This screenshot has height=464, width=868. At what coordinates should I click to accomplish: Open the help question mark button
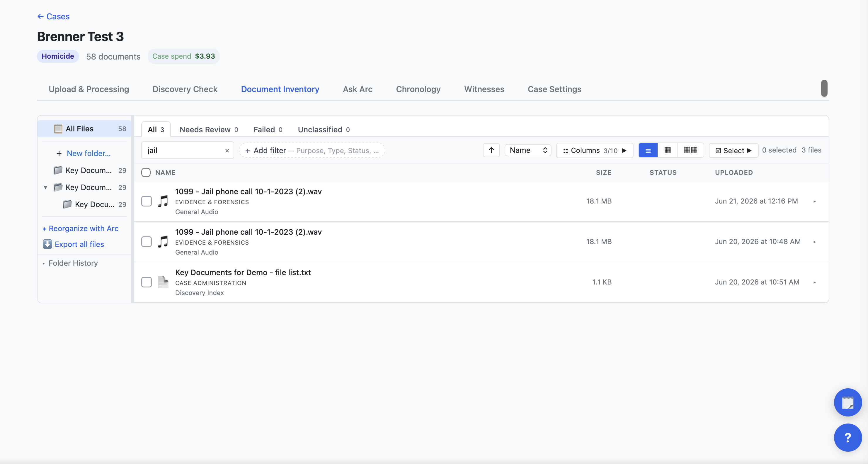click(847, 437)
